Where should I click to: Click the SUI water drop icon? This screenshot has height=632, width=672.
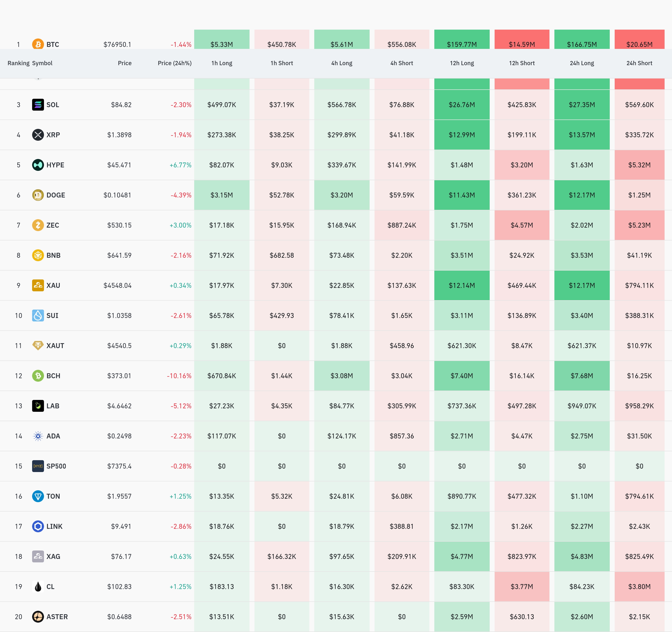[38, 316]
